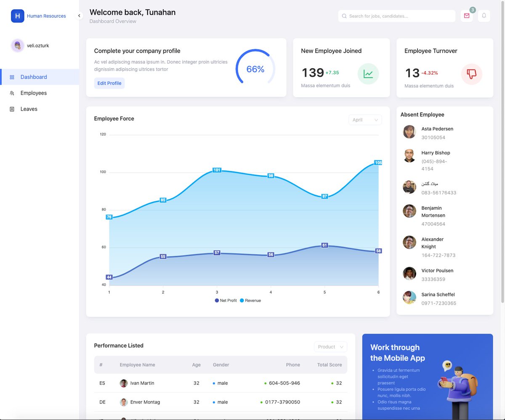This screenshot has width=505, height=420.
Task: Click the 66% profile completion ring
Action: coord(255,68)
